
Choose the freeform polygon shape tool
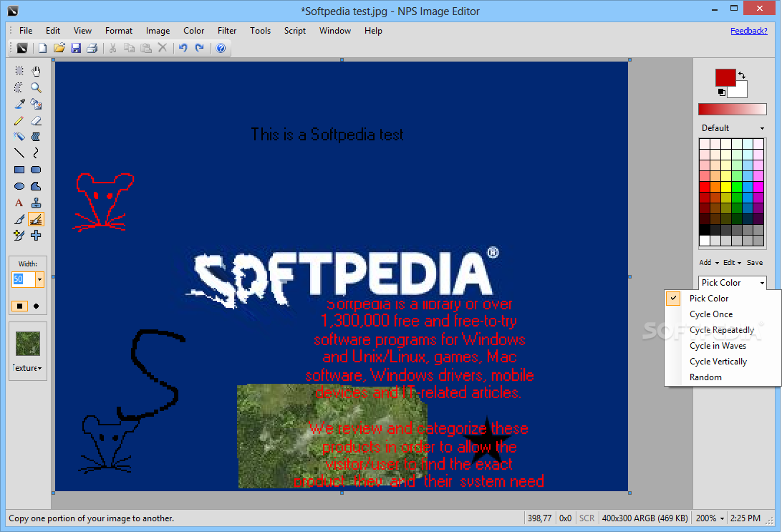pyautogui.click(x=36, y=186)
